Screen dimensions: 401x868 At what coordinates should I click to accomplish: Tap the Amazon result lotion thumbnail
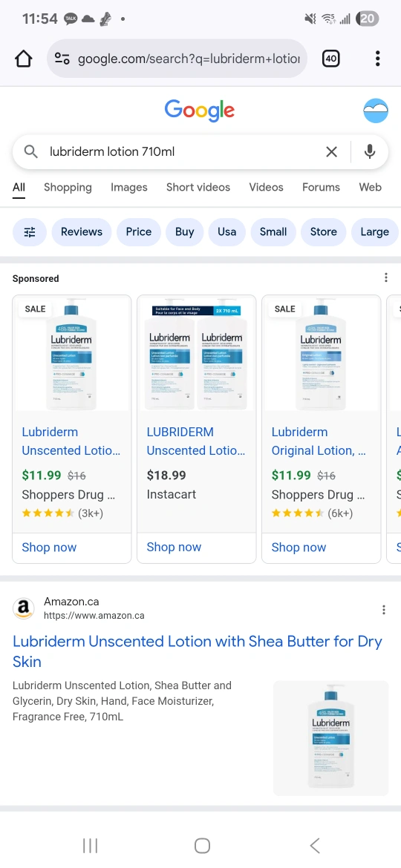point(330,738)
